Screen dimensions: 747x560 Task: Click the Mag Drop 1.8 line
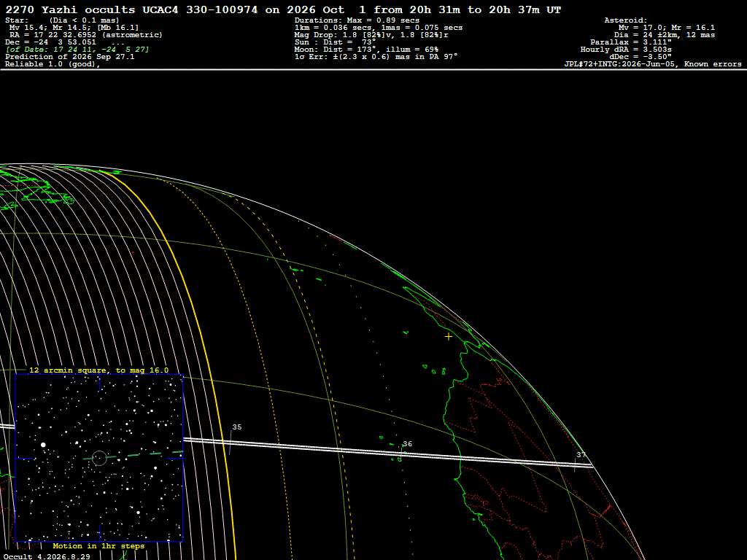(x=371, y=35)
